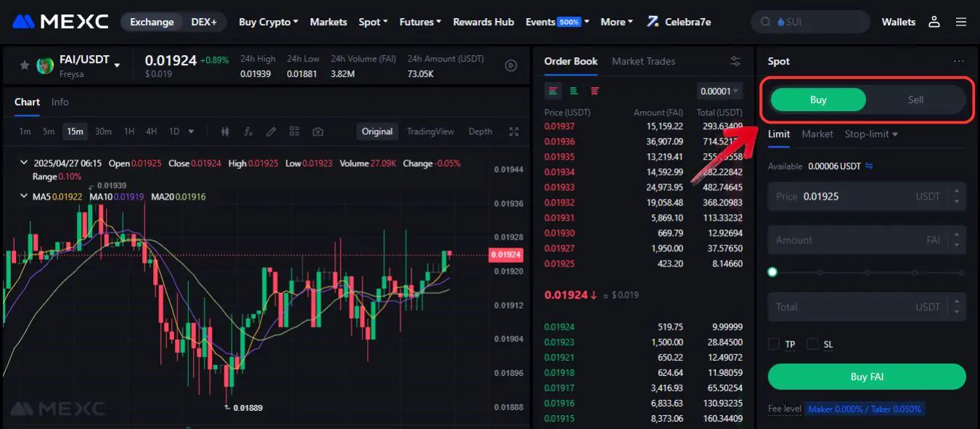This screenshot has width=980, height=429.
Task: Open the Wallets link
Action: point(899,22)
